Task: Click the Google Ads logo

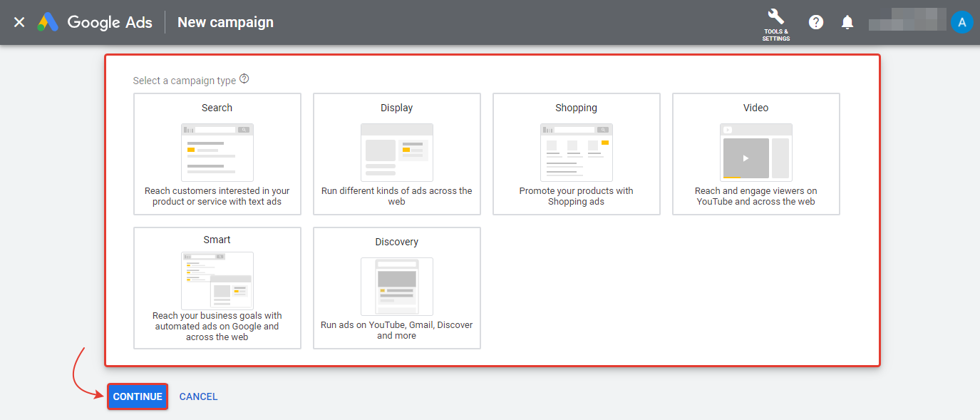Action: coord(95,22)
